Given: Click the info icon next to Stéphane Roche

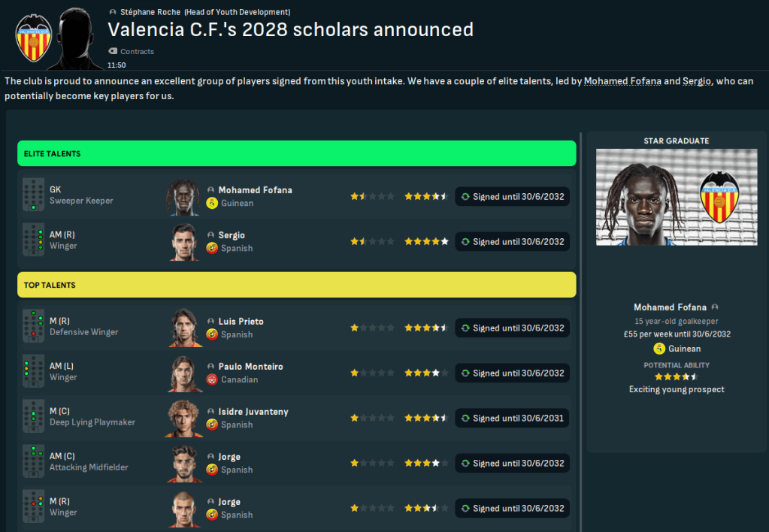Looking at the screenshot, I should coord(113,13).
